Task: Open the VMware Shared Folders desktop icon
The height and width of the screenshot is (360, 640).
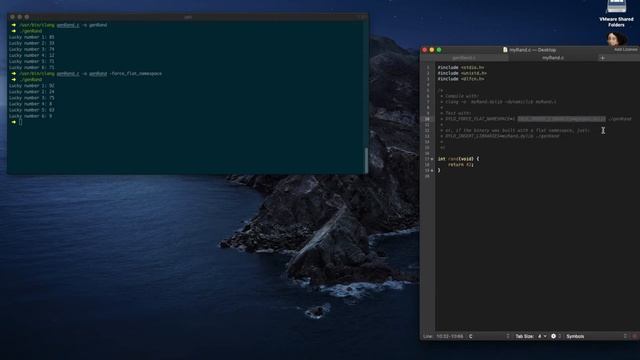Action: [616, 13]
